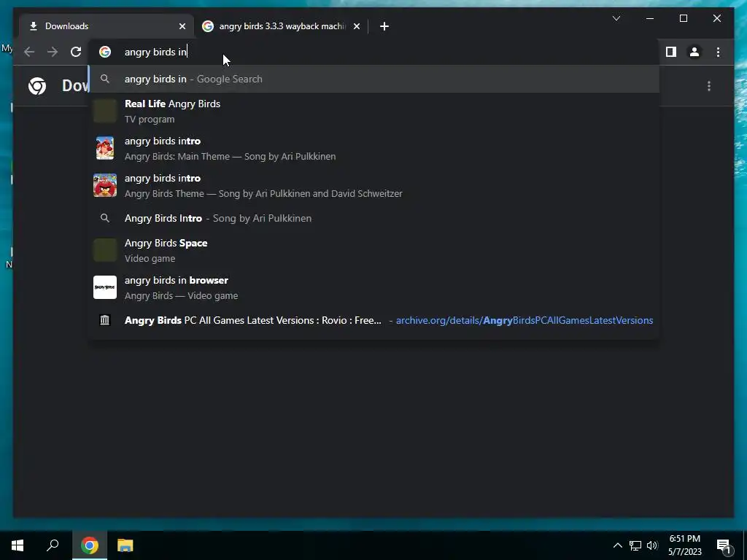The width and height of the screenshot is (747, 560).
Task: Close the Downloads tab
Action: 182,26
